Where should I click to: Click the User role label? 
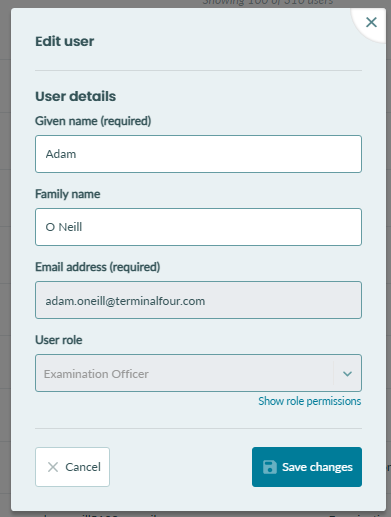coord(59,340)
